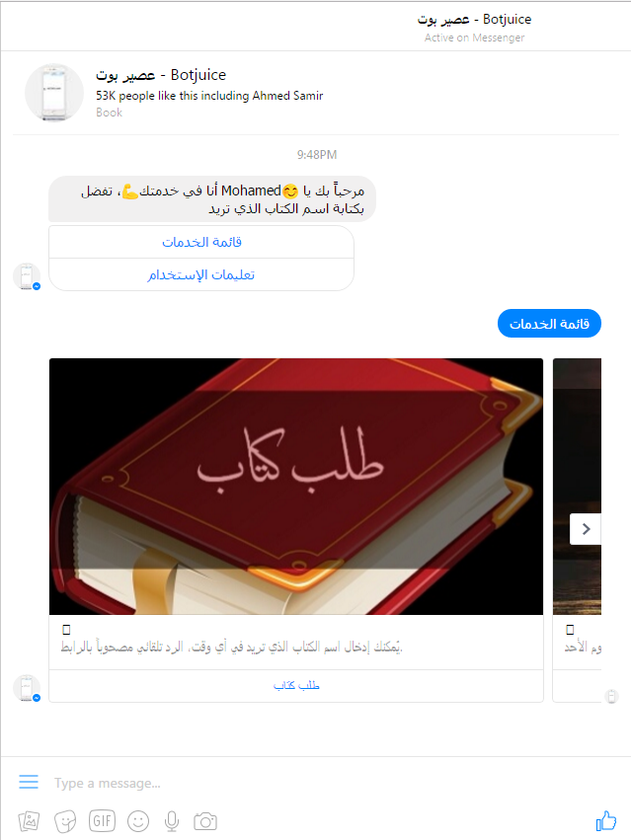Open the hamburger persistent menu icon
The image size is (631, 840).
(29, 782)
